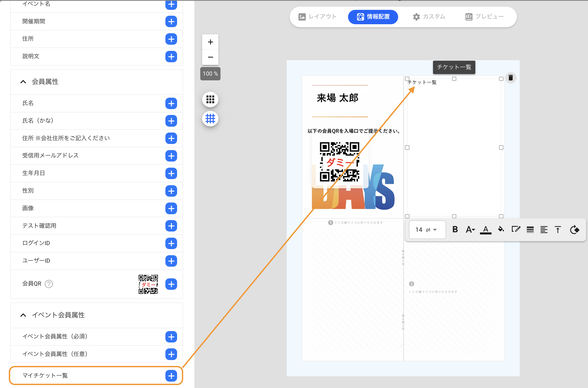Add the ログインID field

(171, 243)
